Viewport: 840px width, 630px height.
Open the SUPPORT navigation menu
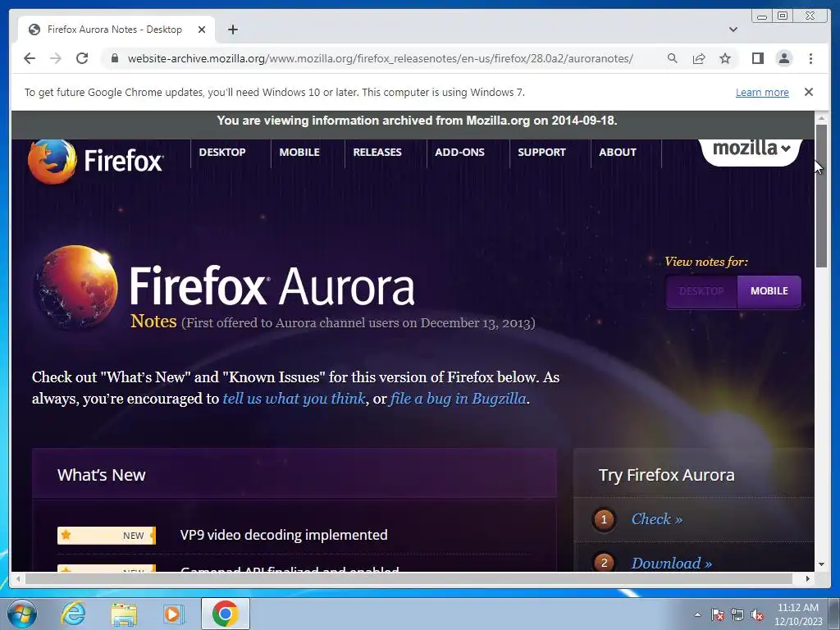pyautogui.click(x=541, y=152)
